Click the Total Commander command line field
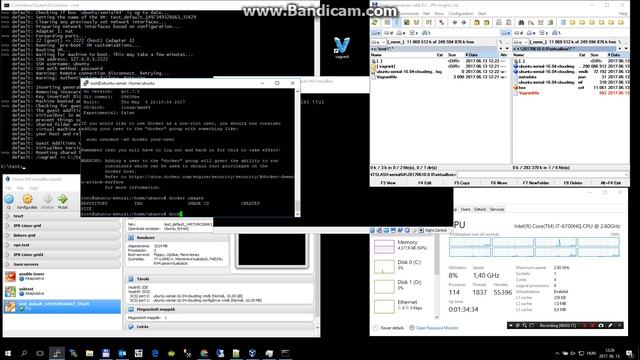 [x=543, y=174]
